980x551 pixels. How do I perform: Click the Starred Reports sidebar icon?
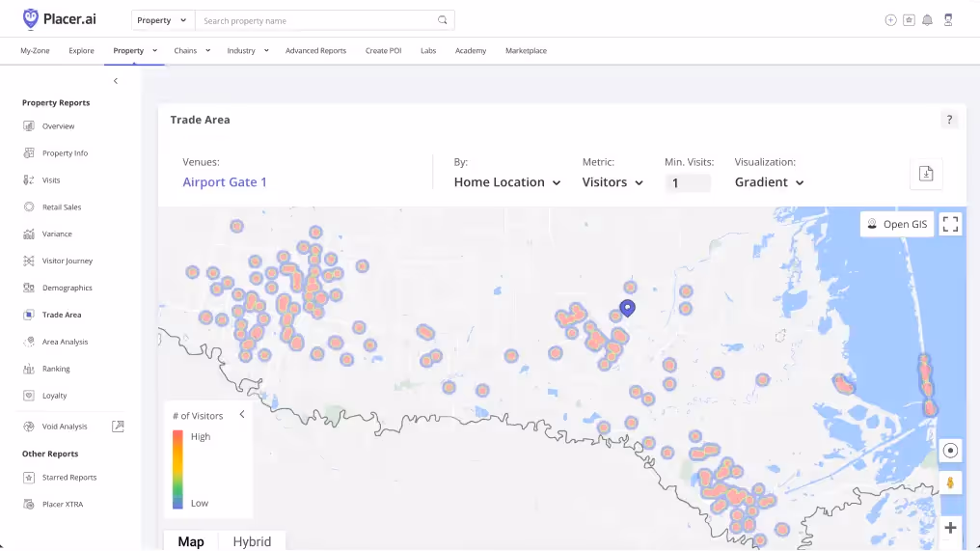(x=29, y=478)
